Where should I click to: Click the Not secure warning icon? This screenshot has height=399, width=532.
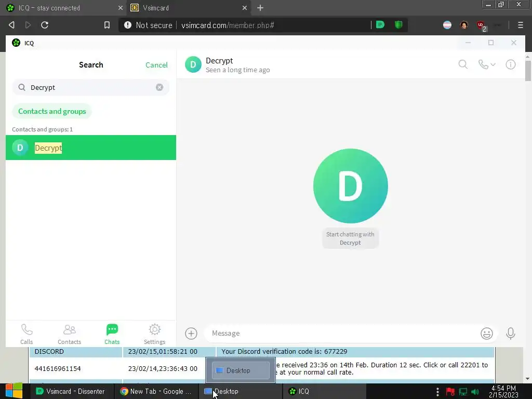pos(128,25)
